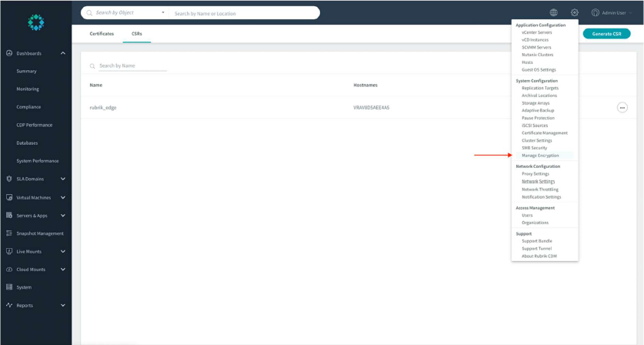Click the Live Mounts sidebar icon
Screen dimensions: 644x345
pyautogui.click(x=9, y=251)
